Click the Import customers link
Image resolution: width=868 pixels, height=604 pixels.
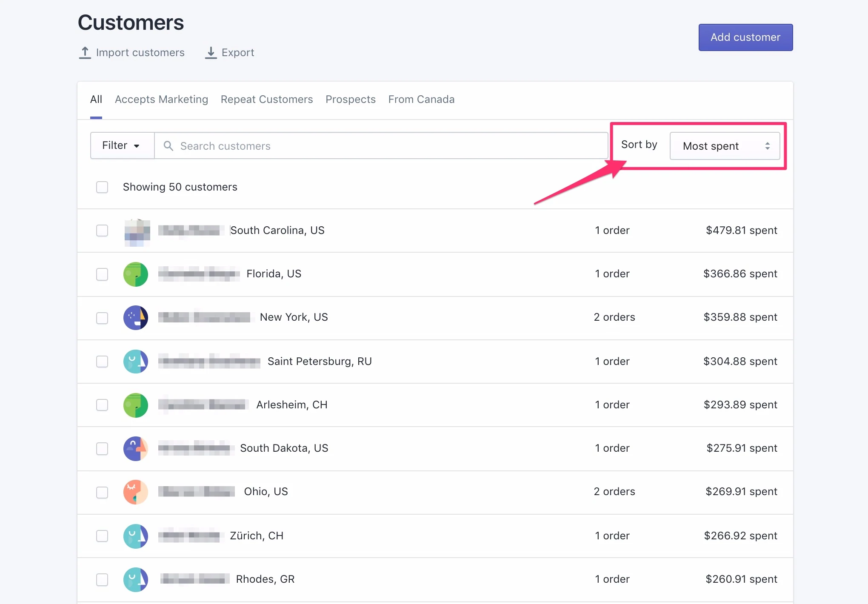coord(132,53)
